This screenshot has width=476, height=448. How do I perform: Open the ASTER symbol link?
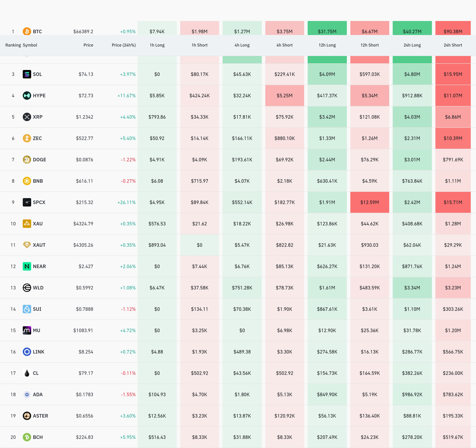[40, 416]
